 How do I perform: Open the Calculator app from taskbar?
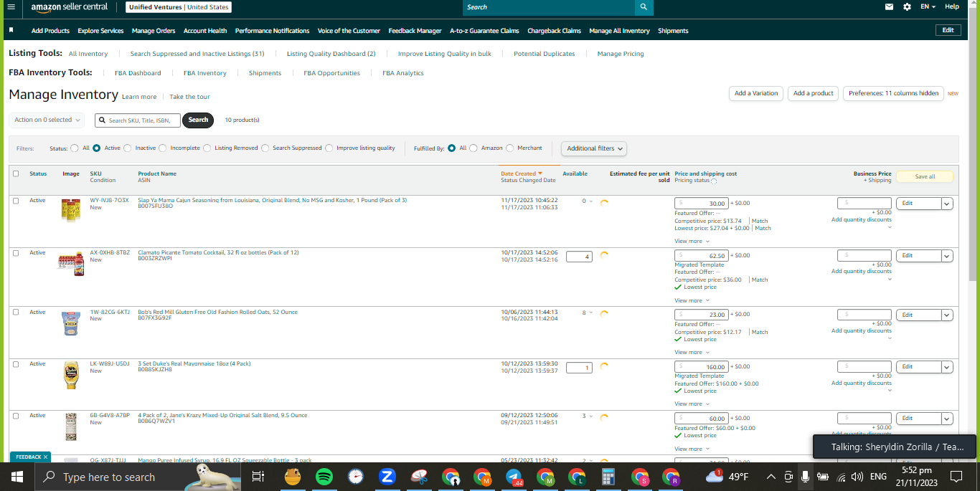click(608, 477)
